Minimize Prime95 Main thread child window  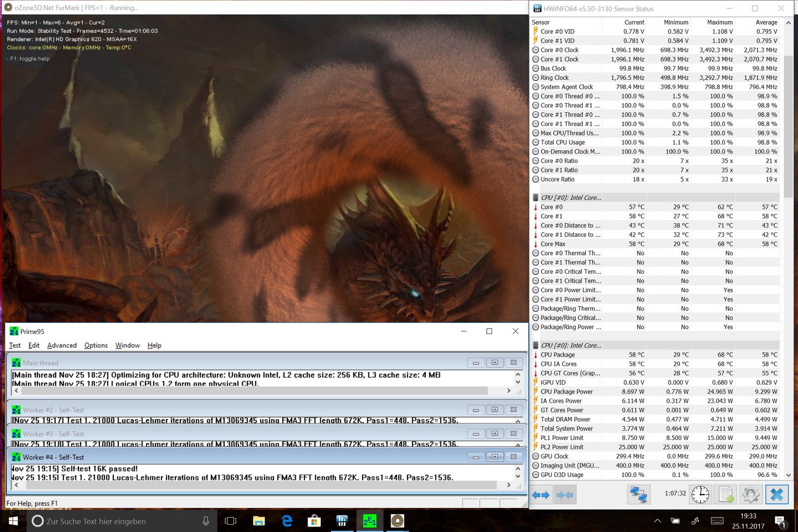[476, 363]
